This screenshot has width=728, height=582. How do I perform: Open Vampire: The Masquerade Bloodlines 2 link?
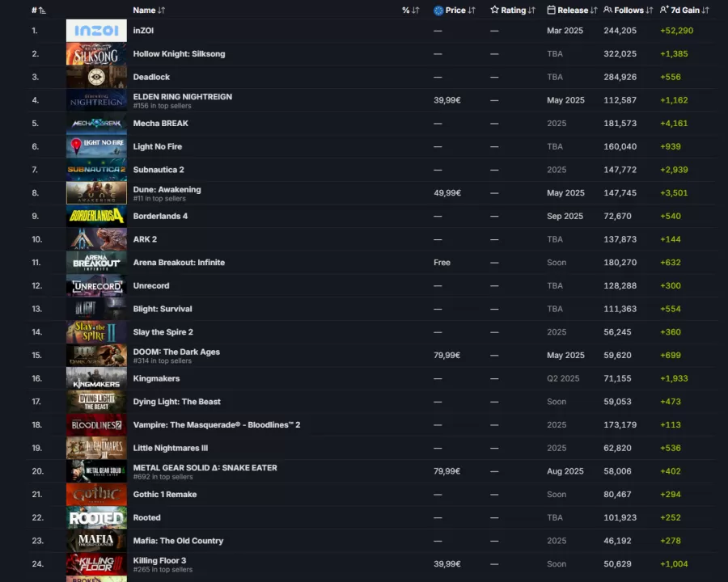(216, 425)
